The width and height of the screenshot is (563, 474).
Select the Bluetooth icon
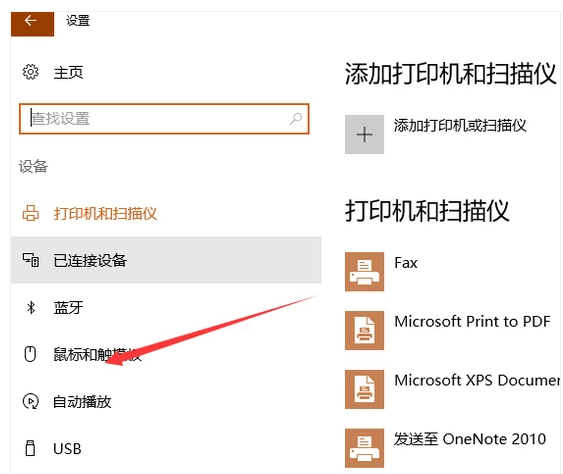point(31,307)
